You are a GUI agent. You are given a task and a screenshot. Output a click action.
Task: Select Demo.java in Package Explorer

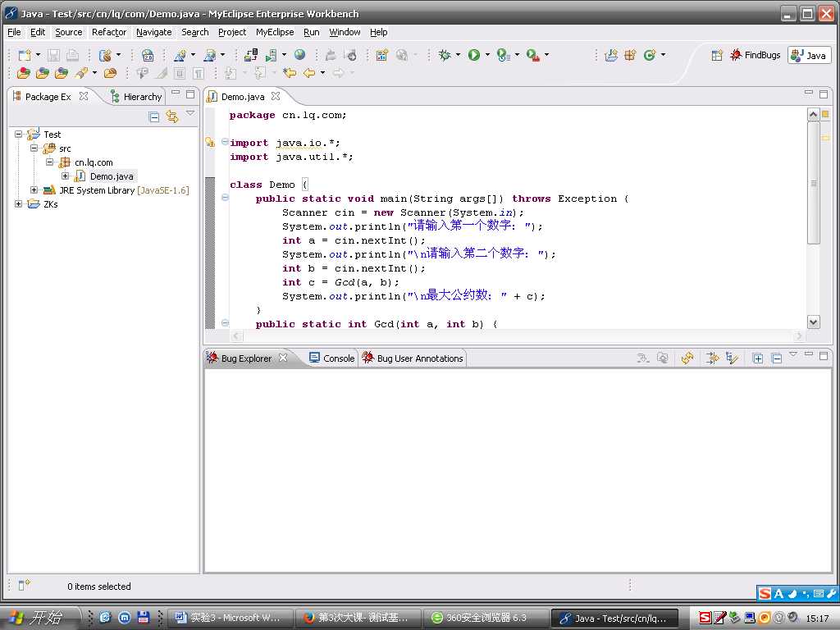point(112,176)
